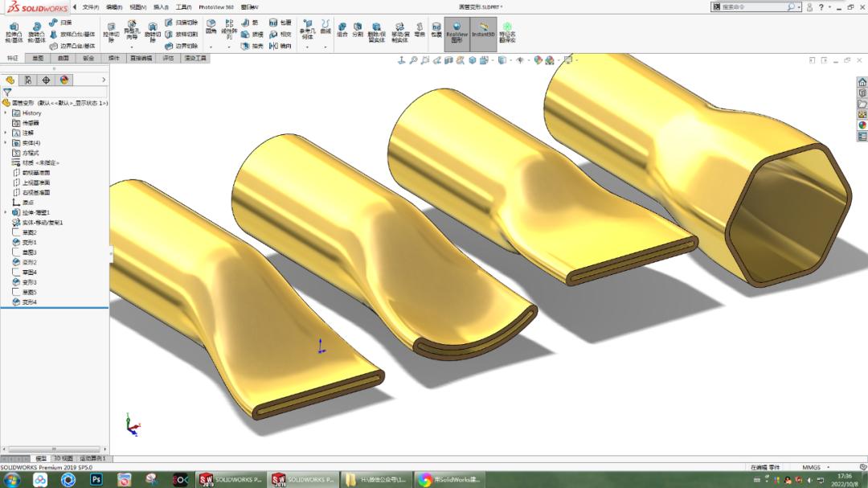Select 变形4 in the feature tree
Viewport: 868px width, 488px height.
coord(29,304)
